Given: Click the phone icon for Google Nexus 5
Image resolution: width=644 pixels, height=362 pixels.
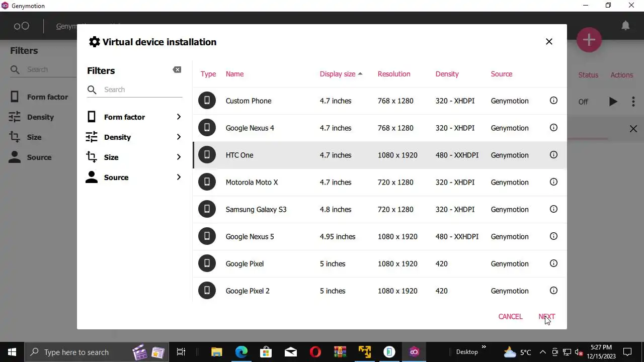Looking at the screenshot, I should pos(207,236).
